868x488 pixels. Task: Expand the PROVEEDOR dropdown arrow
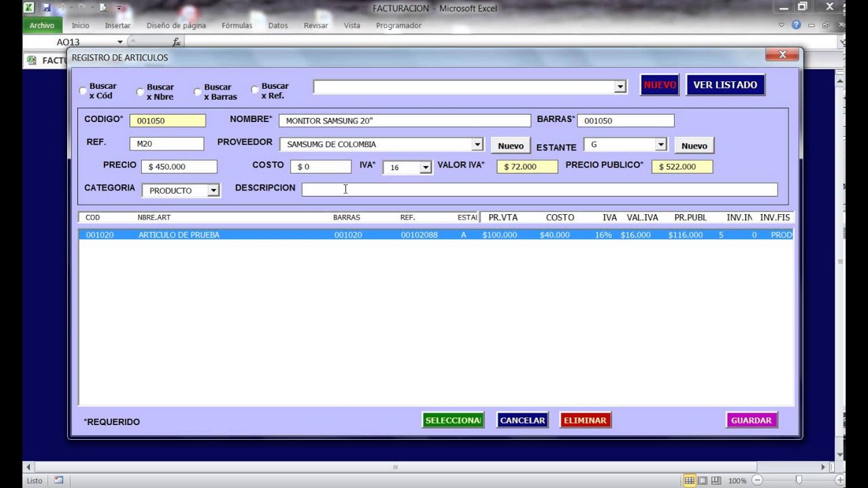pyautogui.click(x=477, y=144)
